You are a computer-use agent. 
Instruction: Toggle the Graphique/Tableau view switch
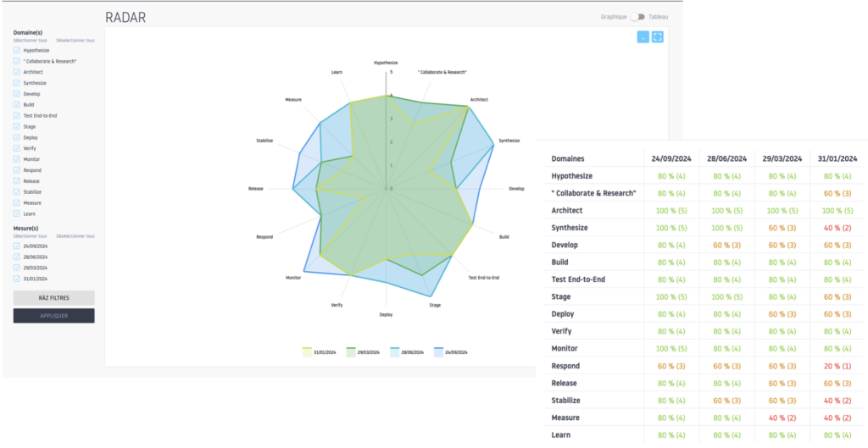[x=637, y=17]
